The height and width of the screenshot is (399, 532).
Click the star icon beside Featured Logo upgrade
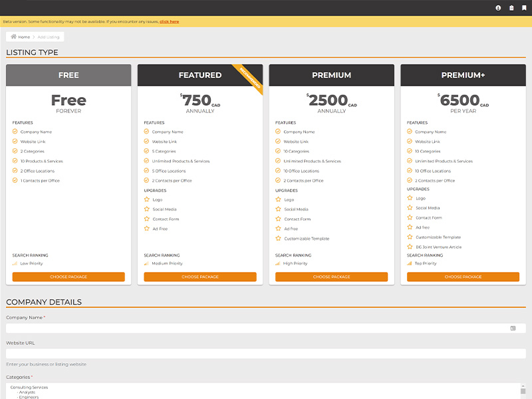pos(146,199)
